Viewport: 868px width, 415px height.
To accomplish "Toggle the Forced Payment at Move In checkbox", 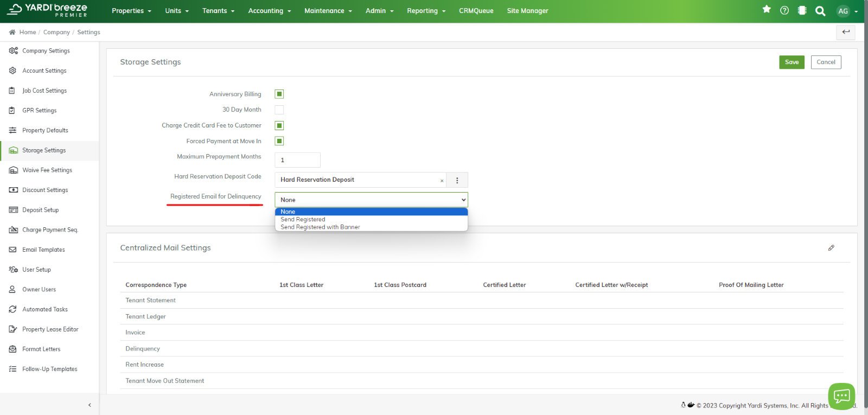I will click(279, 141).
